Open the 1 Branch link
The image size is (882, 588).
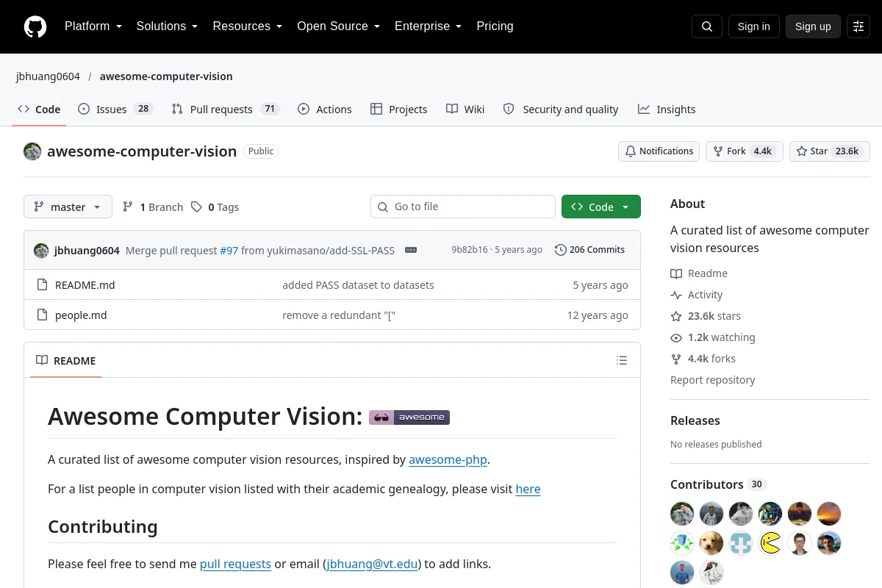point(153,207)
